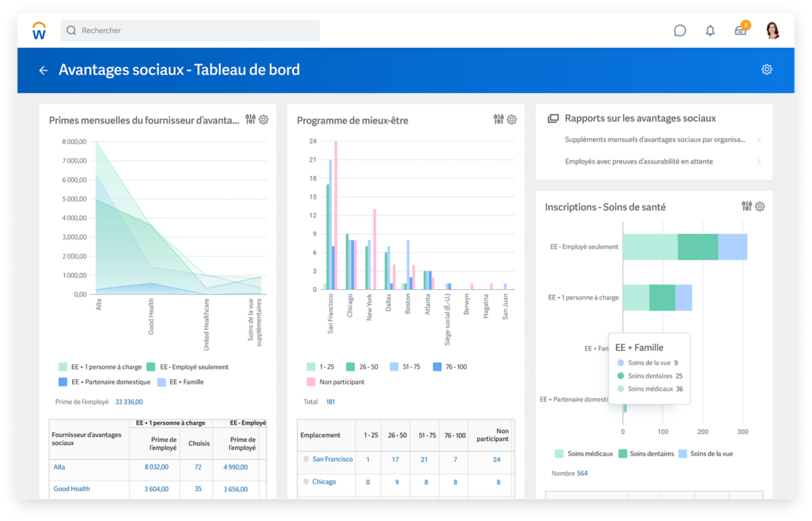Open the notifications bell icon
The image size is (812, 521).
click(710, 31)
